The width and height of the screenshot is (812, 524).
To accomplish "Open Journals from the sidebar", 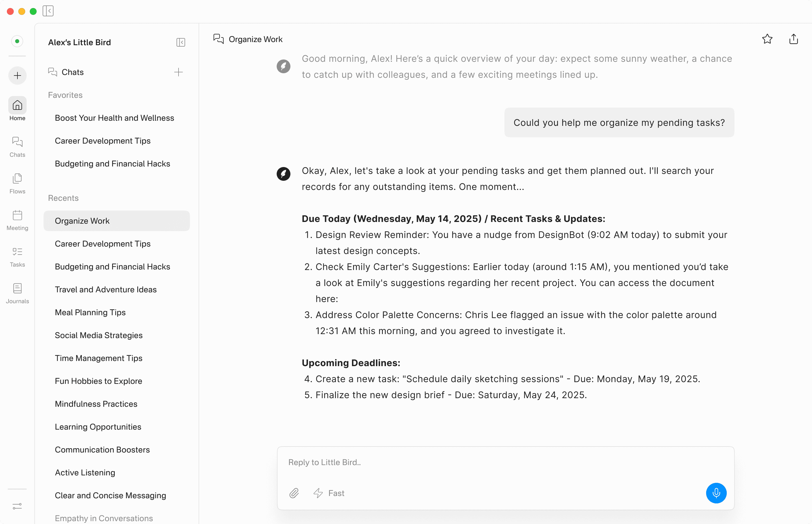I will [17, 293].
